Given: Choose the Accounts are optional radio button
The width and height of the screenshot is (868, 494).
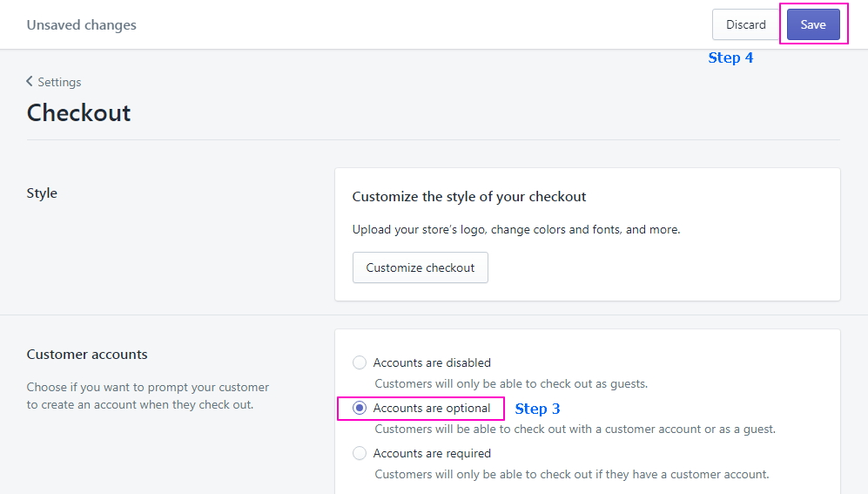Looking at the screenshot, I should tap(360, 408).
